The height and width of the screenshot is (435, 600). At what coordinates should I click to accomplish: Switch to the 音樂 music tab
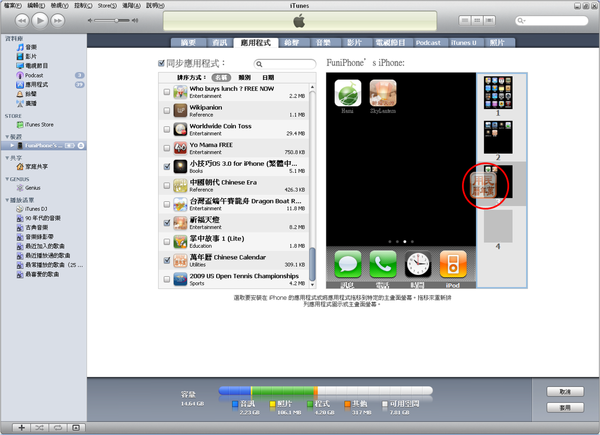coord(323,42)
